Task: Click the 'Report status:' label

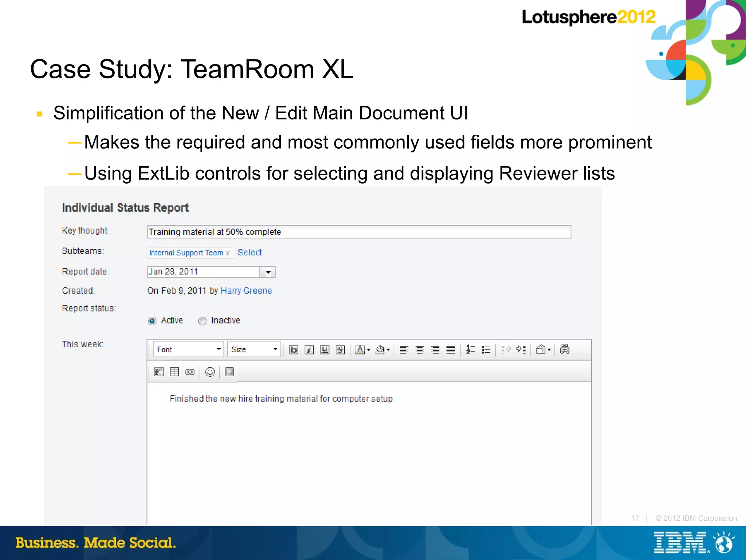Action: tap(89, 309)
